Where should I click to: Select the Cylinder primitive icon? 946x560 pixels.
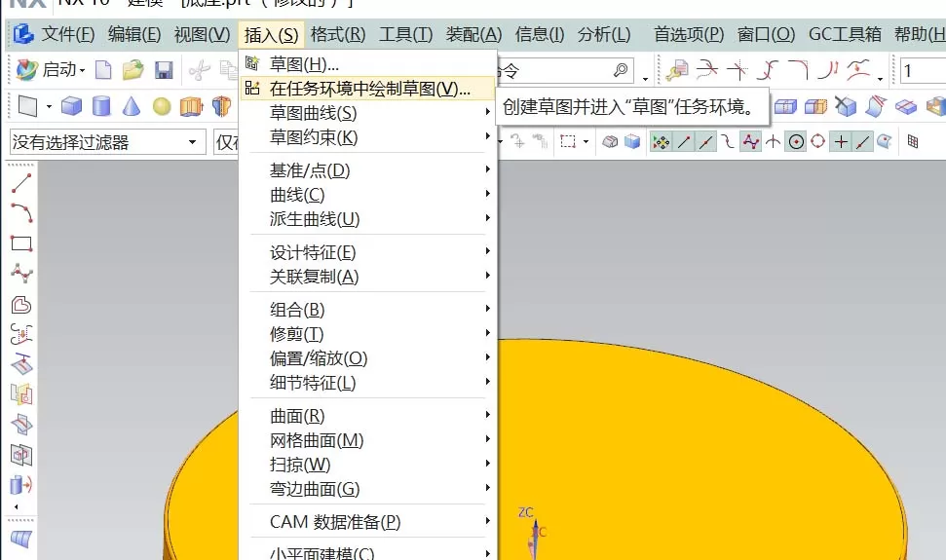click(x=101, y=107)
